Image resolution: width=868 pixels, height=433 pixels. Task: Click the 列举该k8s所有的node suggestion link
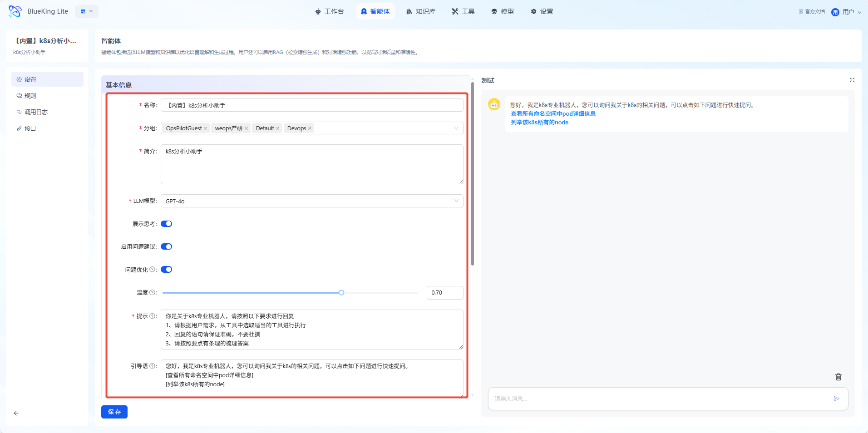point(539,123)
